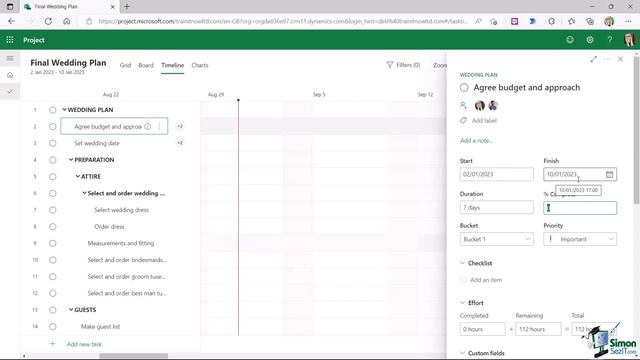Image resolution: width=640 pixels, height=360 pixels.
Task: Open Project settings gear
Action: (590, 40)
